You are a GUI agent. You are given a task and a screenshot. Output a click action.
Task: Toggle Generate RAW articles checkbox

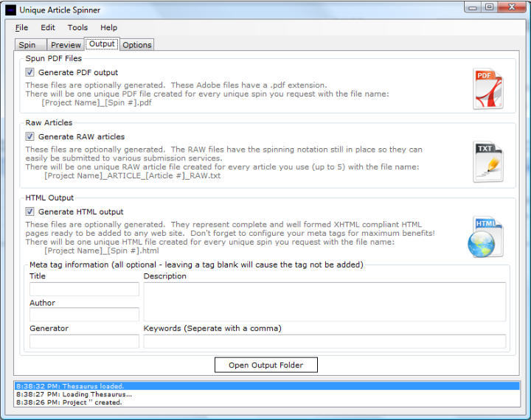30,136
